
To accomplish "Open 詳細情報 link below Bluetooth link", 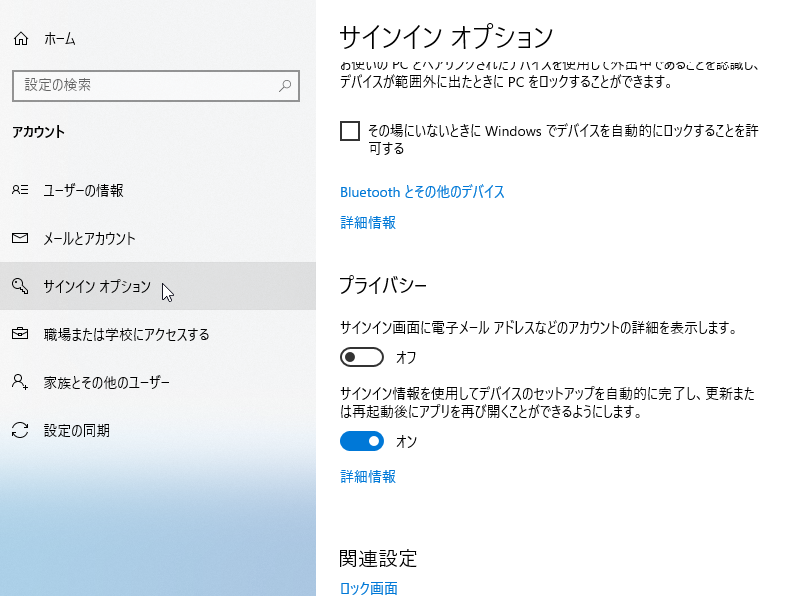I will click(368, 222).
